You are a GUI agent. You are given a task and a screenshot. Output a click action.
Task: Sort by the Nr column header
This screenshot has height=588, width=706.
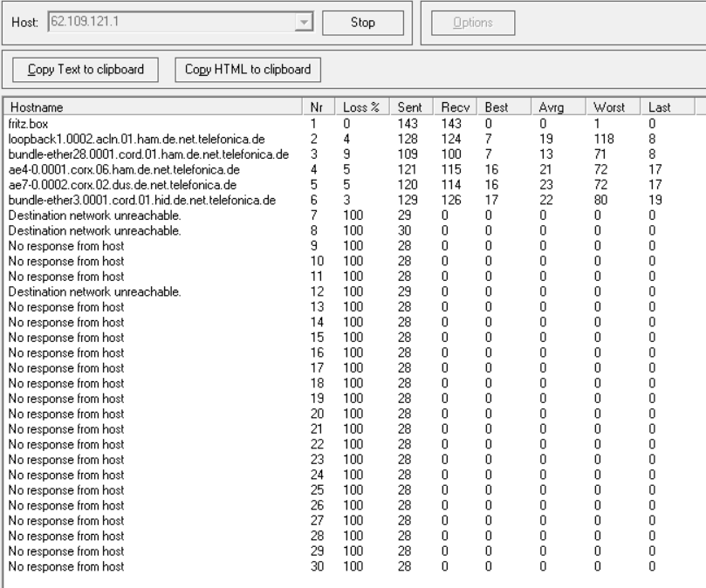[x=319, y=107]
